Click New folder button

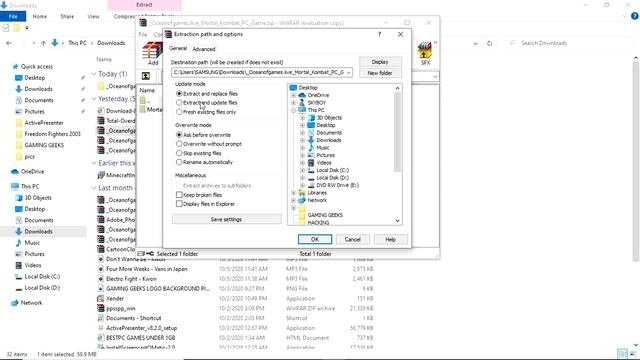pyautogui.click(x=380, y=73)
